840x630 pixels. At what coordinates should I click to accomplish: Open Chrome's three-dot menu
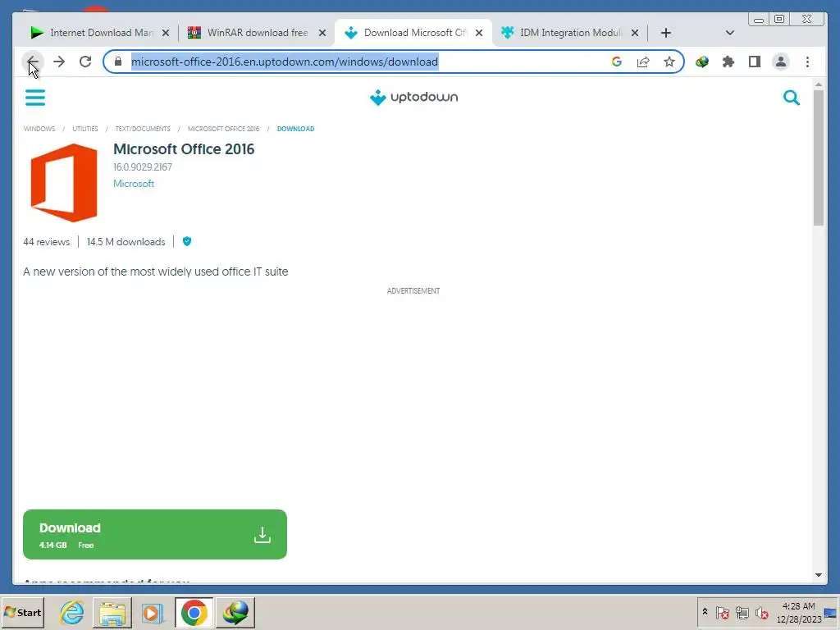[807, 62]
